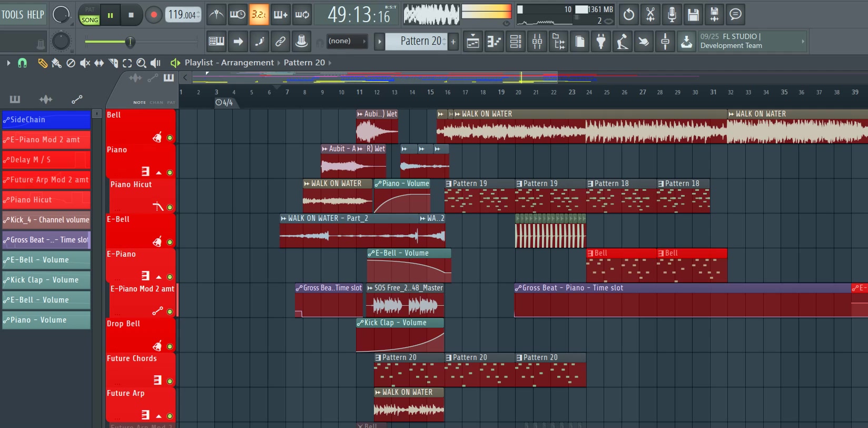The height and width of the screenshot is (428, 868).
Task: Select the NOTE tab above the track headers
Action: [140, 103]
